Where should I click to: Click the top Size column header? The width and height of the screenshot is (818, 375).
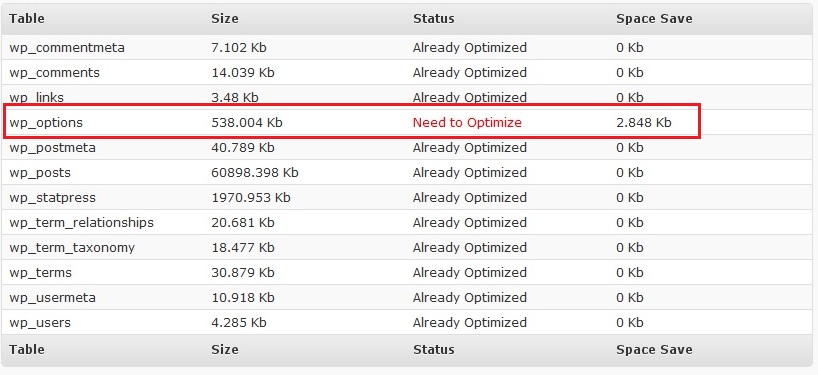pos(225,19)
